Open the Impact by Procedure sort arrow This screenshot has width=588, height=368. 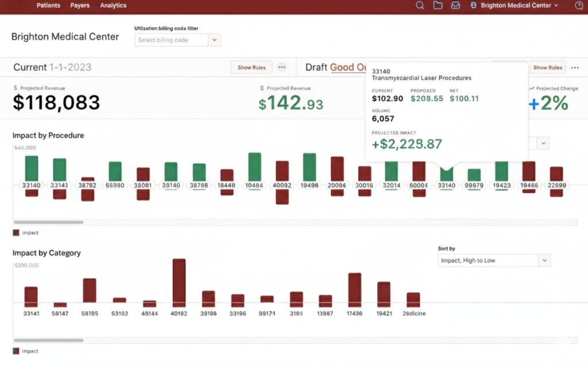click(543, 143)
